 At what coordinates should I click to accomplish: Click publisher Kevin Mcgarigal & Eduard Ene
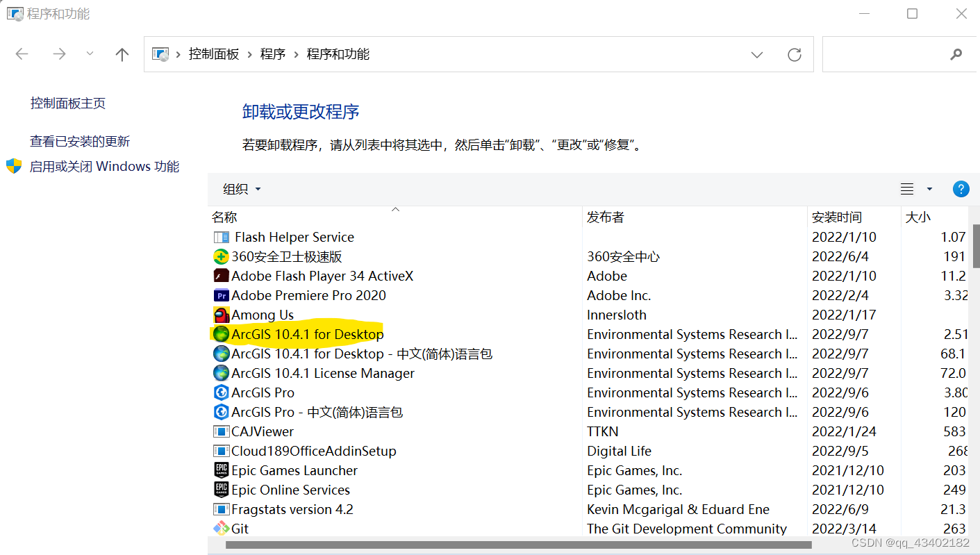679,509
